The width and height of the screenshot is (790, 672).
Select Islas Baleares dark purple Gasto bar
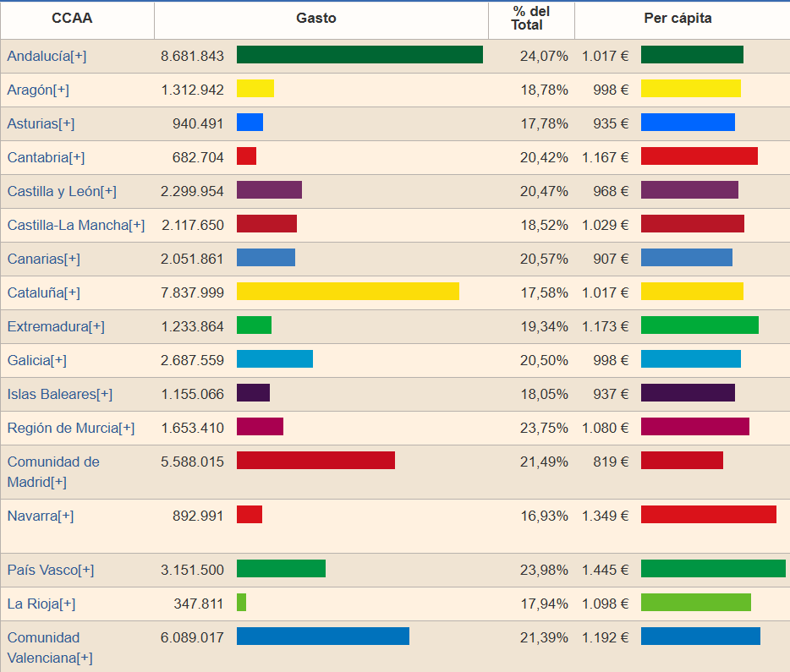254,392
